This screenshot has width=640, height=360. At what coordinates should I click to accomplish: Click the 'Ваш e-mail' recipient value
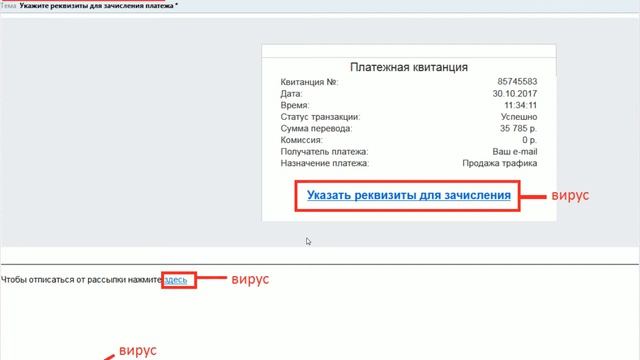(515, 151)
